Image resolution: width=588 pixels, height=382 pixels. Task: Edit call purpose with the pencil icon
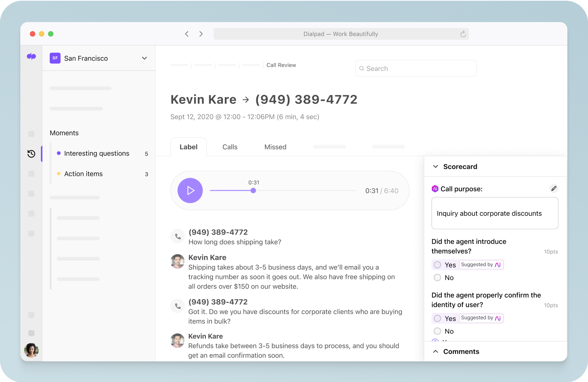(554, 188)
